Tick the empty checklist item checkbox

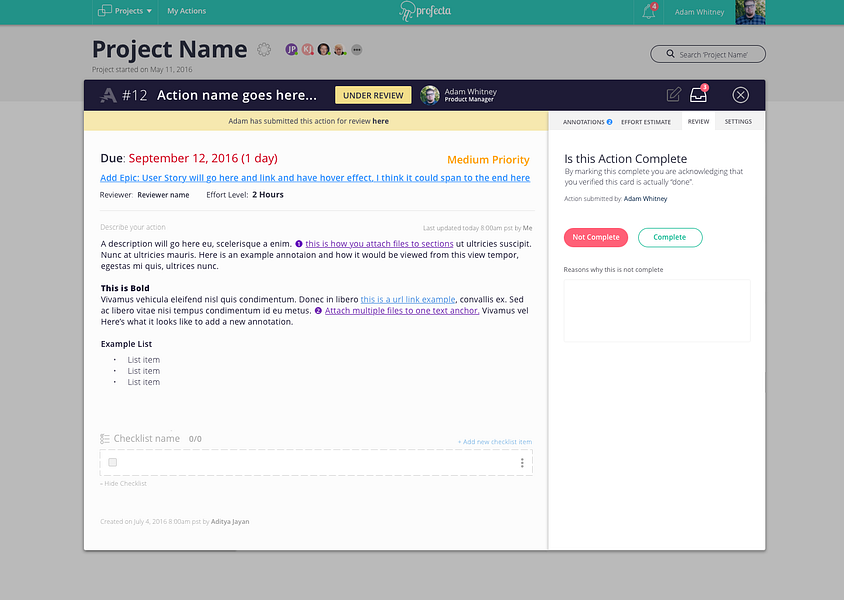112,462
